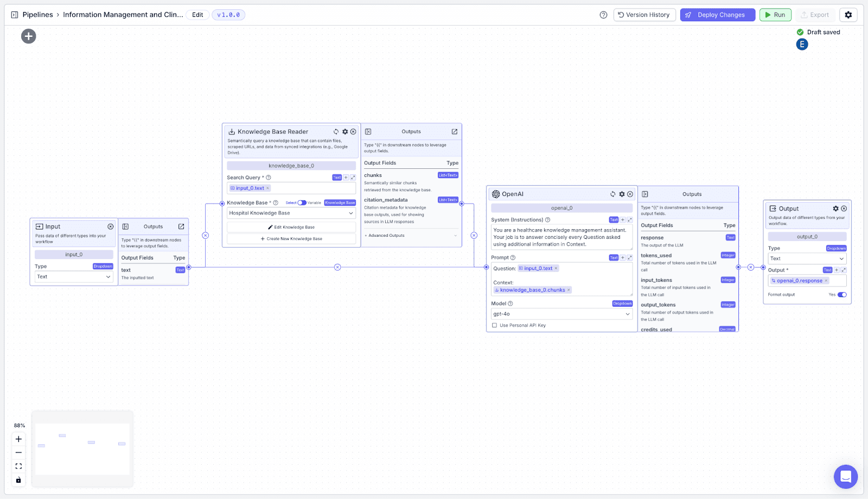Toggle Knowledge Base Select/Variable switch
This screenshot has height=499, width=868.
click(x=302, y=203)
